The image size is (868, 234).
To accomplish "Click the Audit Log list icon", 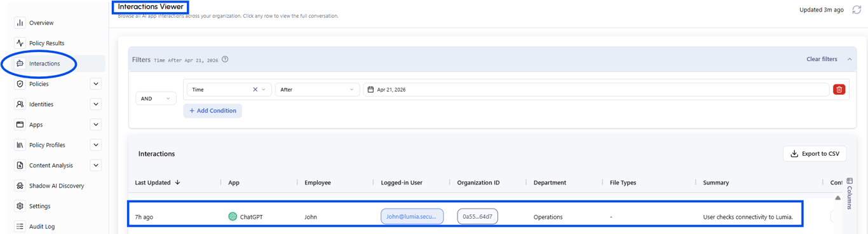I will coord(20,226).
